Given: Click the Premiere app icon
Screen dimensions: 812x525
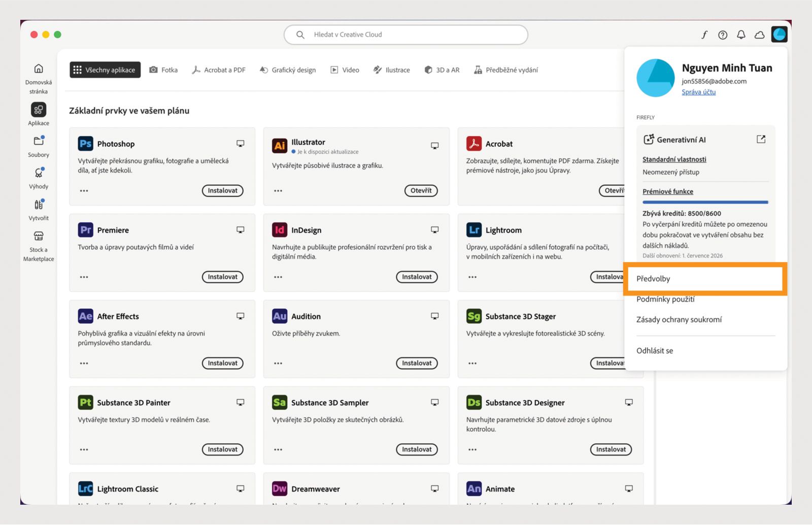Looking at the screenshot, I should [x=85, y=230].
